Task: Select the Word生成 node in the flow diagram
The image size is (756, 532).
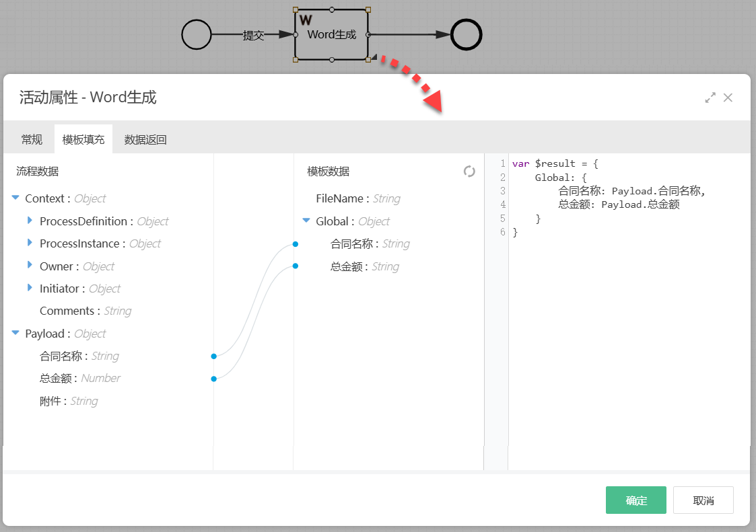Action: point(331,34)
